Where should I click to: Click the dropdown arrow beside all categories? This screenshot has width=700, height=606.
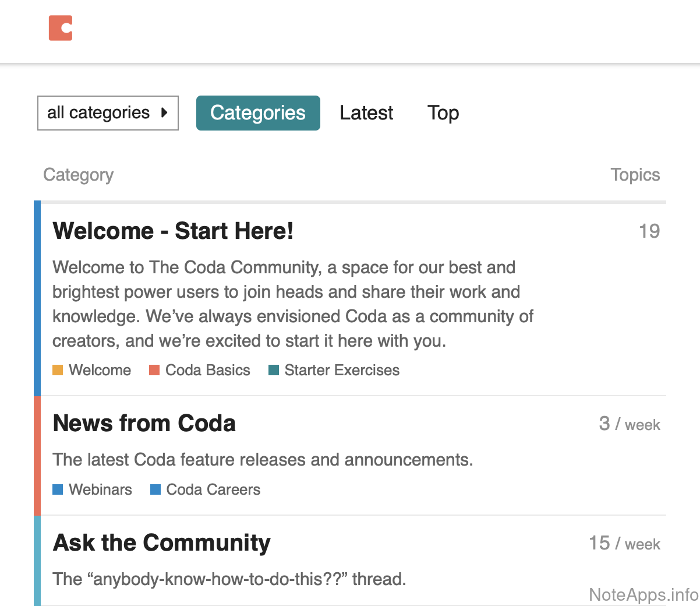164,113
